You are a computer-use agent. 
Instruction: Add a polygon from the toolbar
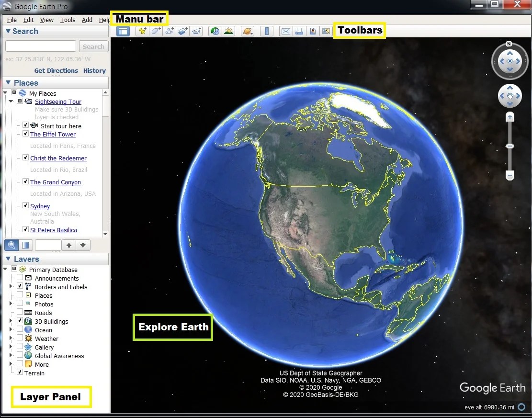[156, 31]
